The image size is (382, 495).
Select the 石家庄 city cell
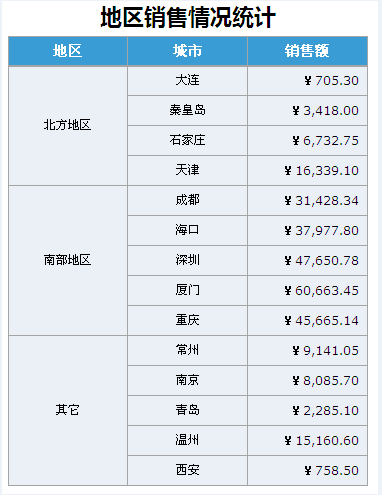coord(187,141)
